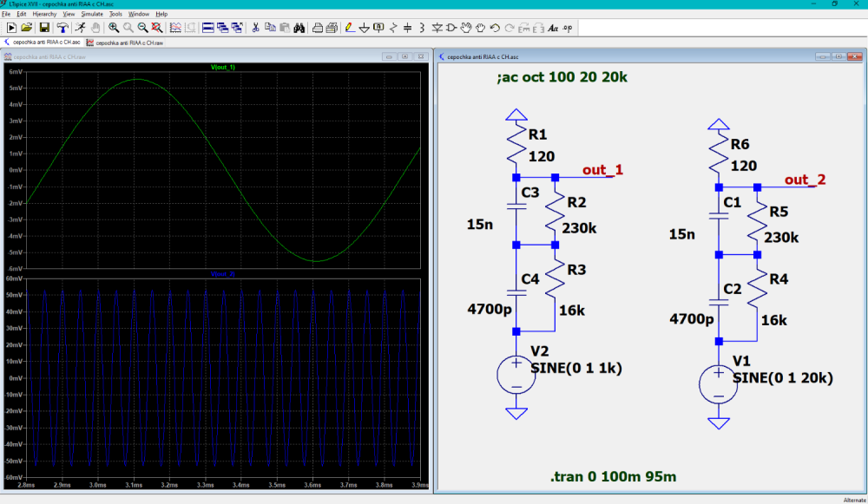The width and height of the screenshot is (868, 504).
Task: Click the Run simulation icon
Action: click(79, 28)
